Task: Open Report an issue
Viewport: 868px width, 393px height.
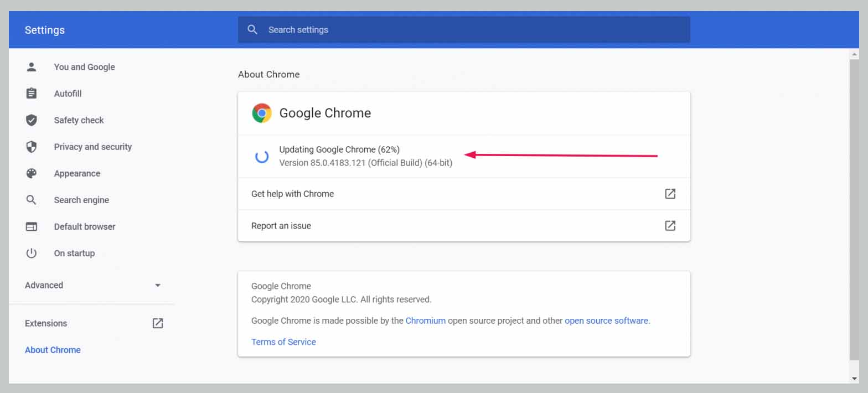Action: (x=464, y=226)
